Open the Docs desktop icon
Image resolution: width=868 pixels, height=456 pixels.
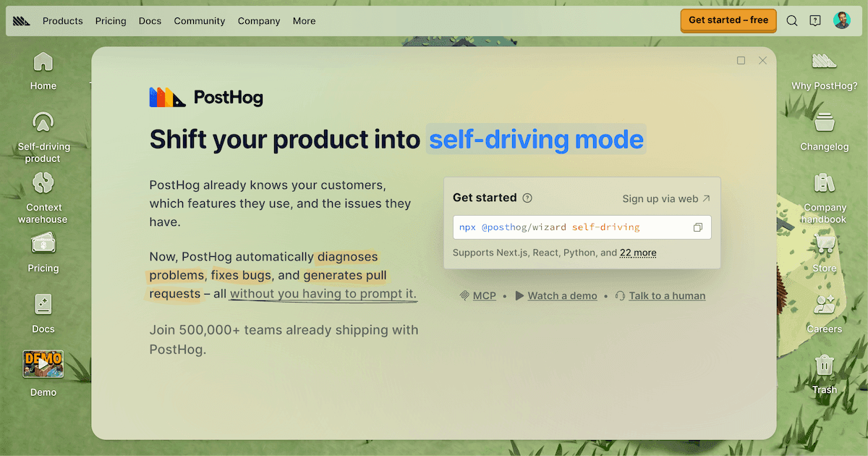[x=43, y=314]
